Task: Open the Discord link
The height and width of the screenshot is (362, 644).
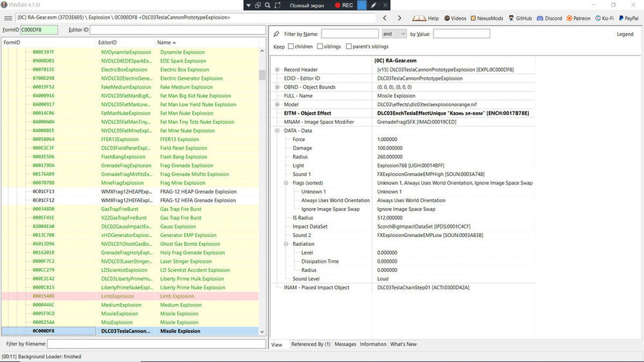Action: [x=549, y=18]
